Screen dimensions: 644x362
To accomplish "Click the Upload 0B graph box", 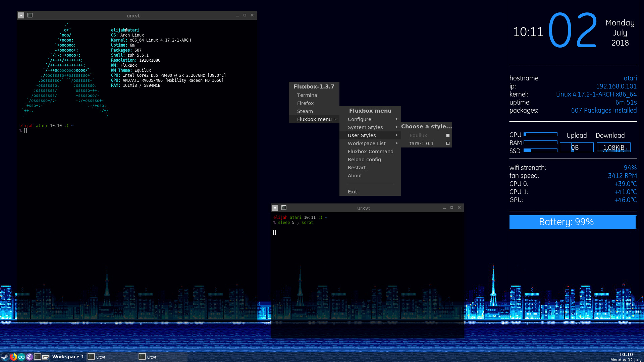I will coord(577,147).
